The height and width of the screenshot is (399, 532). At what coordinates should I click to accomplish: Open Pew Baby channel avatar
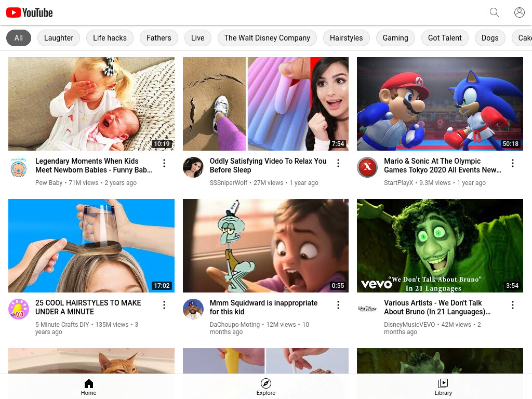coord(18,167)
